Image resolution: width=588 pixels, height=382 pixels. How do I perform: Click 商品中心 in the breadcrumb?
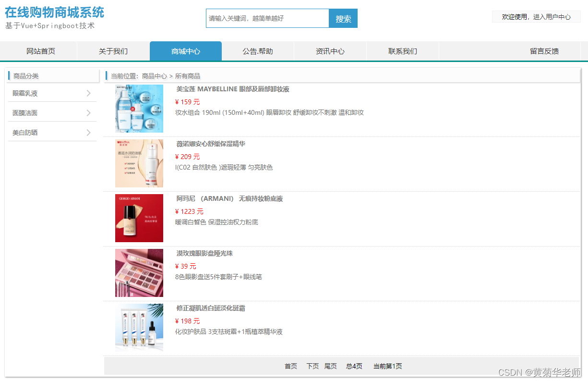coord(155,76)
